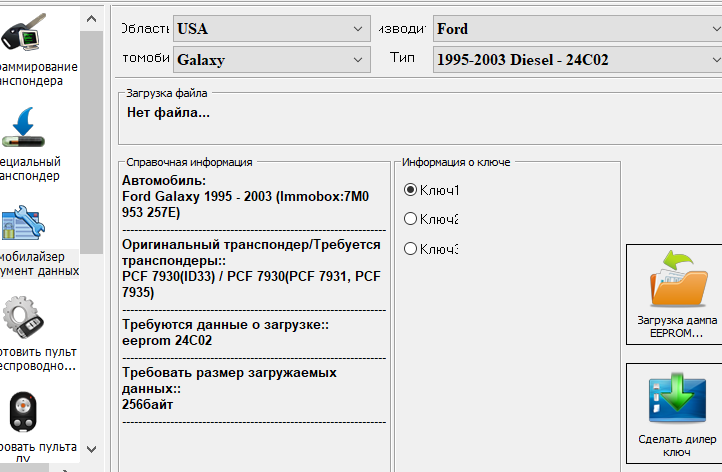The width and height of the screenshot is (722, 472).
Task: Open immobilizer data tool wrench icon
Action: [x=23, y=223]
